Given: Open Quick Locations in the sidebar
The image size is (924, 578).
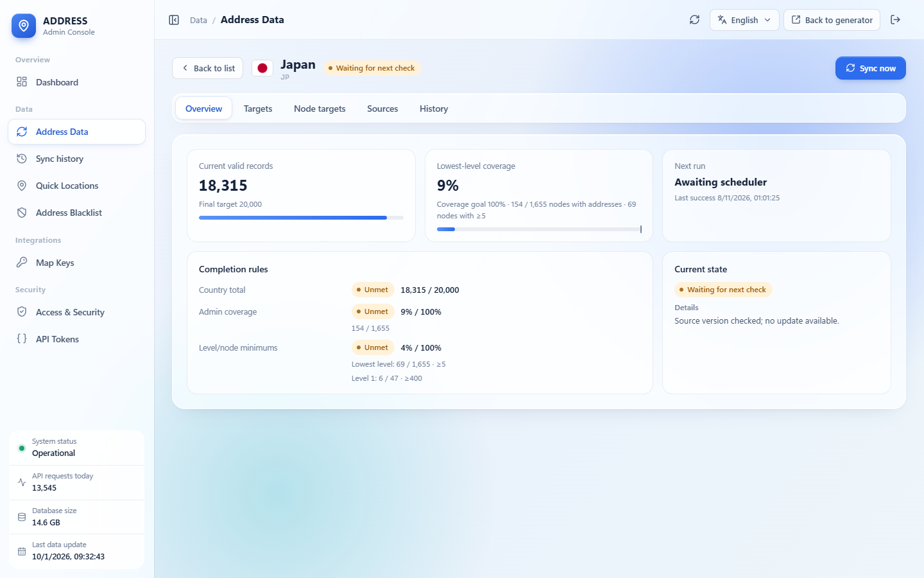Looking at the screenshot, I should coord(76,186).
